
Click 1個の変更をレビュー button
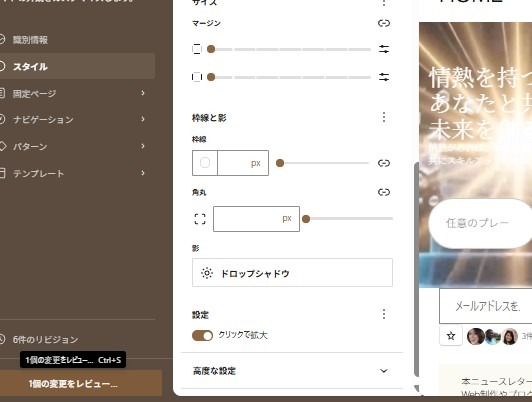click(x=81, y=384)
